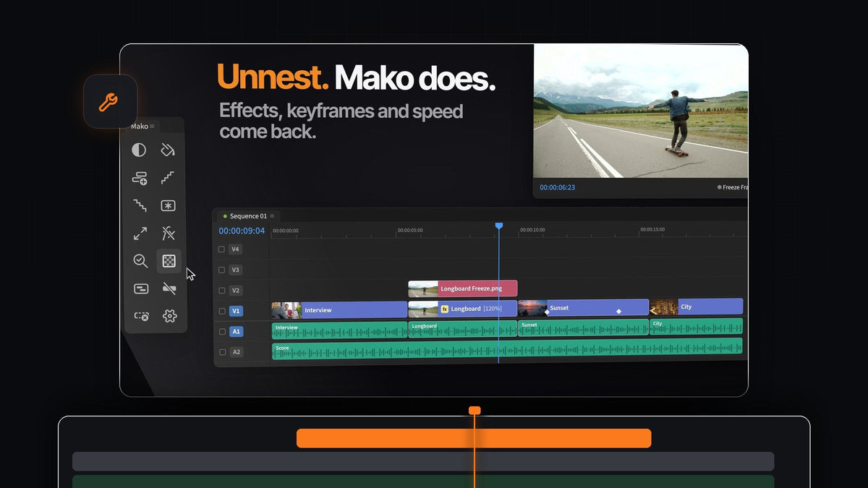Select the Longboard Freeze.png clip on V2
Screen dimensions: 868x488
[463, 288]
